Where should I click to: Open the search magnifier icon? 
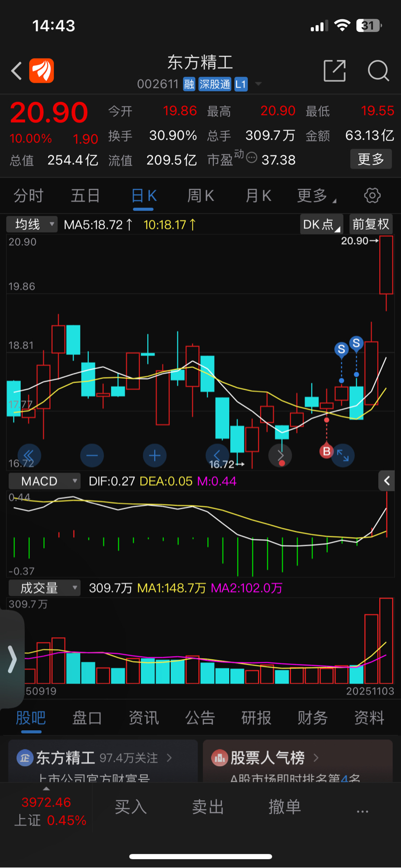(379, 70)
